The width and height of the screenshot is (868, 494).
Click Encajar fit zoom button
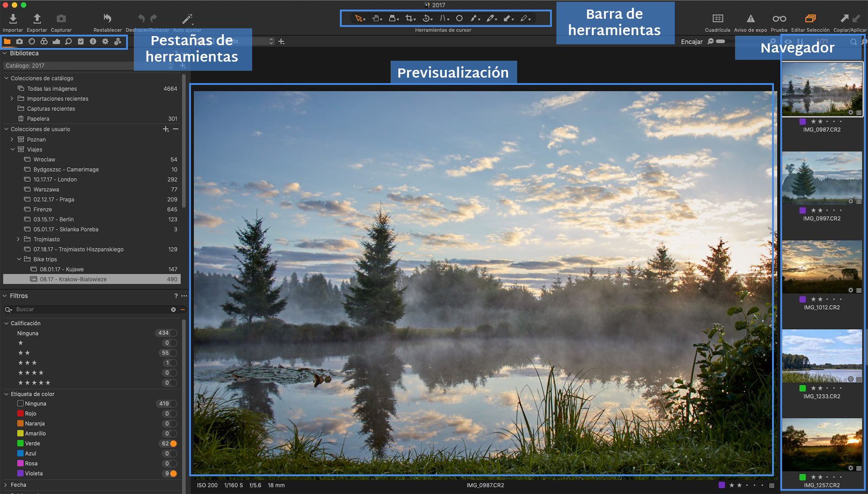[692, 42]
